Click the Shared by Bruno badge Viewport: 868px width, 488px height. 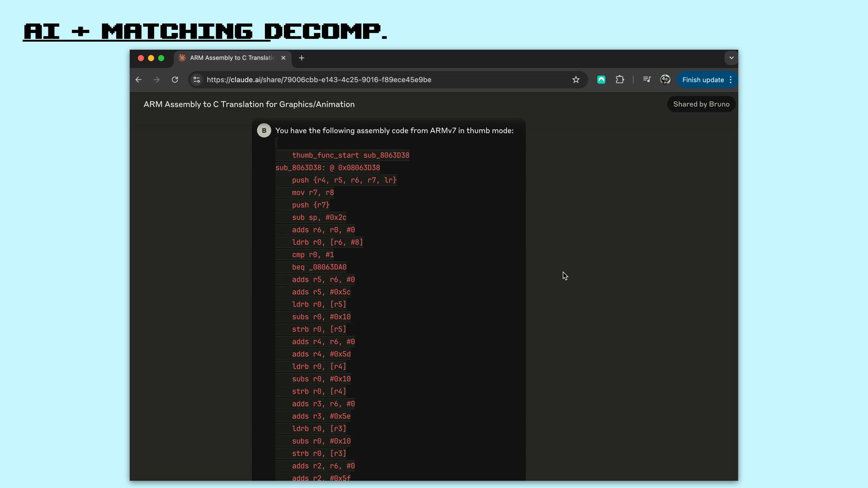click(x=701, y=104)
